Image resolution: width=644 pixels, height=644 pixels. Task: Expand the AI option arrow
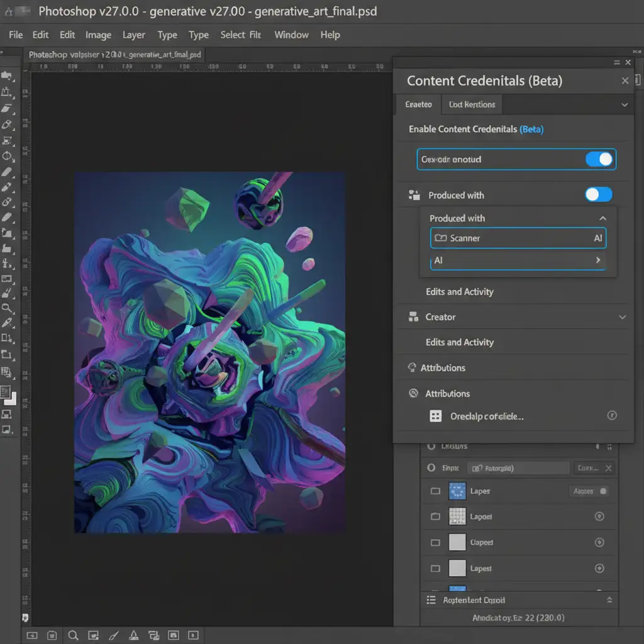pyautogui.click(x=597, y=260)
